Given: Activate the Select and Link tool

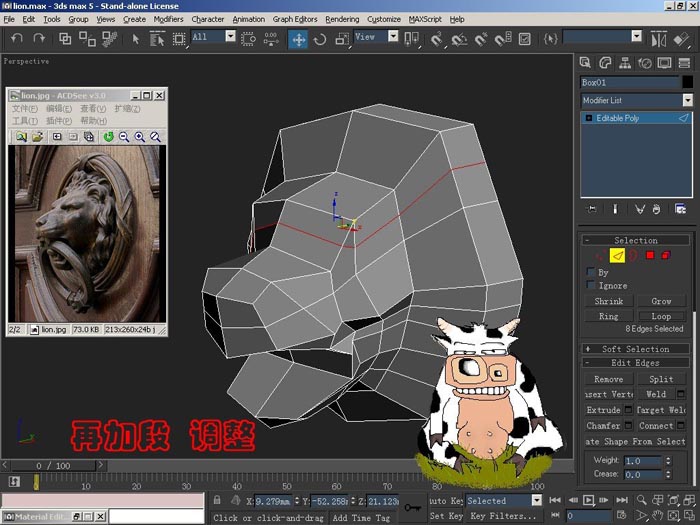Looking at the screenshot, I should pos(65,39).
